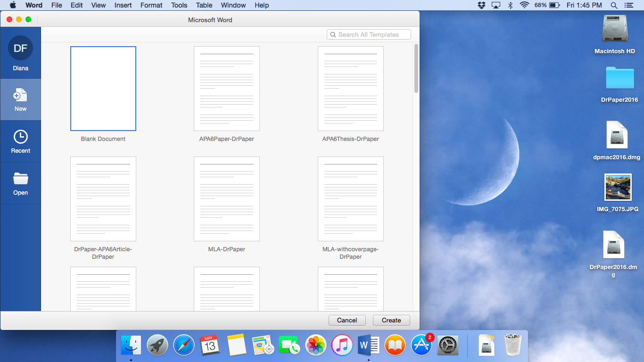Click the template gallery vertical scrollbar
This screenshot has width=644, height=362.
(416, 68)
